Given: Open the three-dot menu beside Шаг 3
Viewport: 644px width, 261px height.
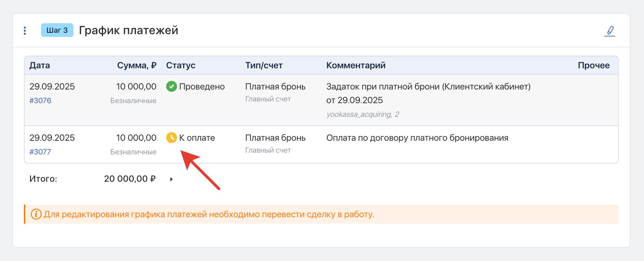Looking at the screenshot, I should (25, 31).
